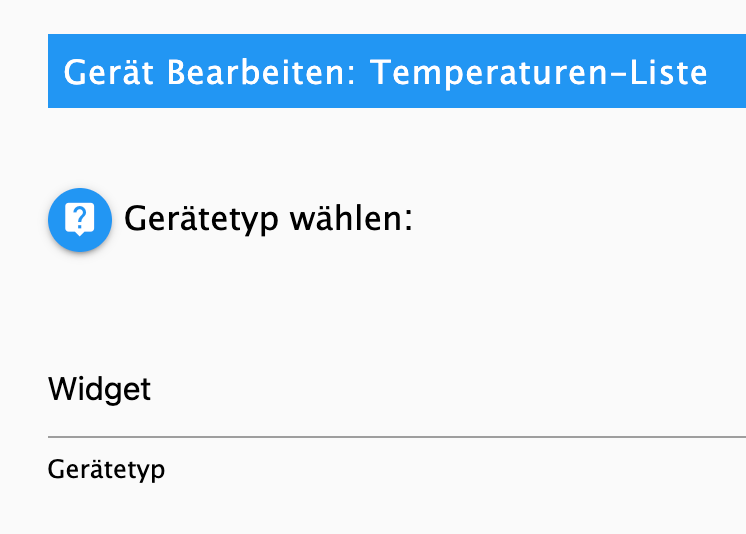The image size is (746, 534).
Task: Click the word 'Gerät' in the blue header
Action: tap(108, 72)
